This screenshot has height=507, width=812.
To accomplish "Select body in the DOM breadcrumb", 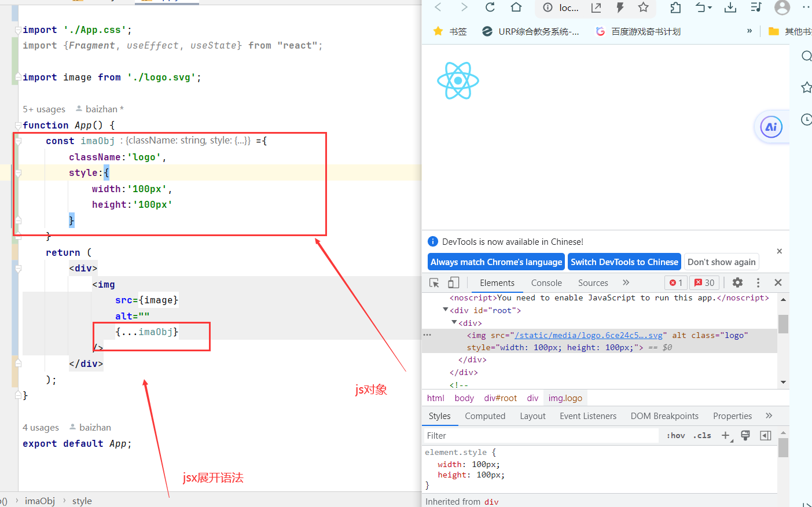I will 464,398.
